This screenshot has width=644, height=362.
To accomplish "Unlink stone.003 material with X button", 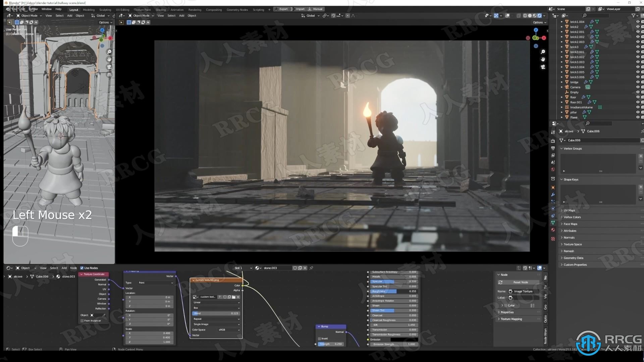I will [x=305, y=268].
